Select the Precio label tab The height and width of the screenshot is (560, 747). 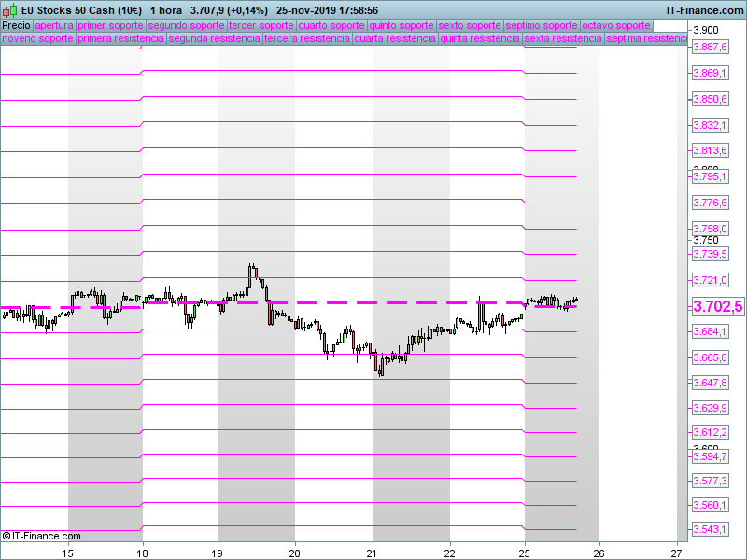[16, 25]
